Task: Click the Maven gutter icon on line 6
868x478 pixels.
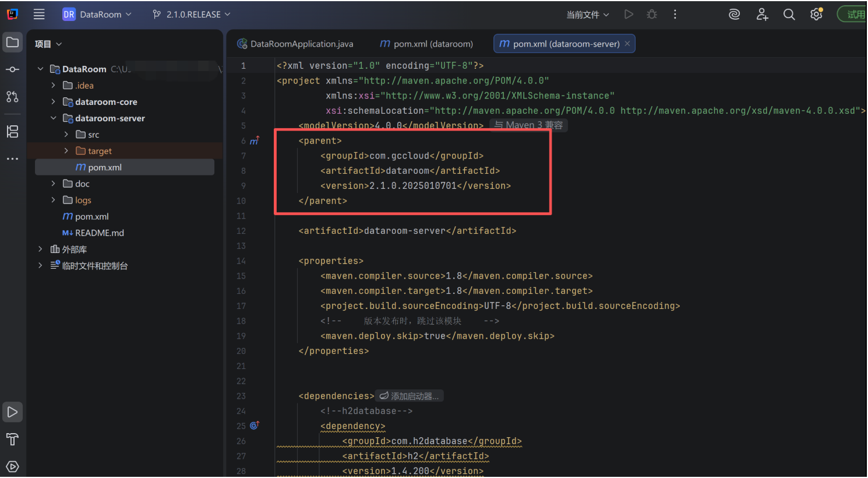Action: 254,141
